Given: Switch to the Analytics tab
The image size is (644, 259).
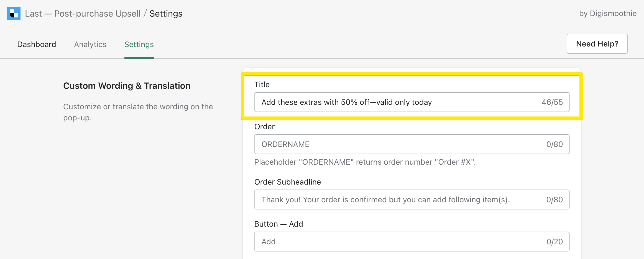Looking at the screenshot, I should coord(90,44).
